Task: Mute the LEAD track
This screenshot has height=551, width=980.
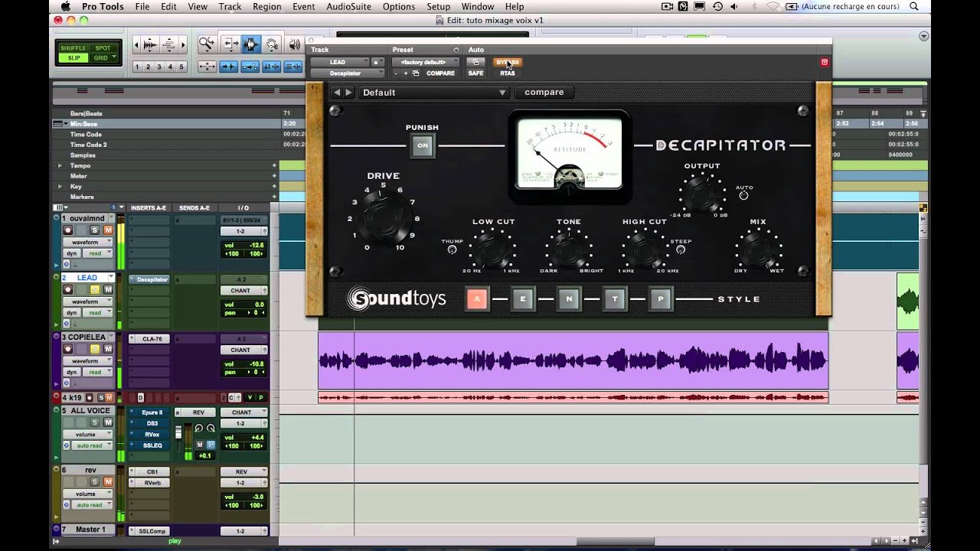Action: pyautogui.click(x=107, y=289)
